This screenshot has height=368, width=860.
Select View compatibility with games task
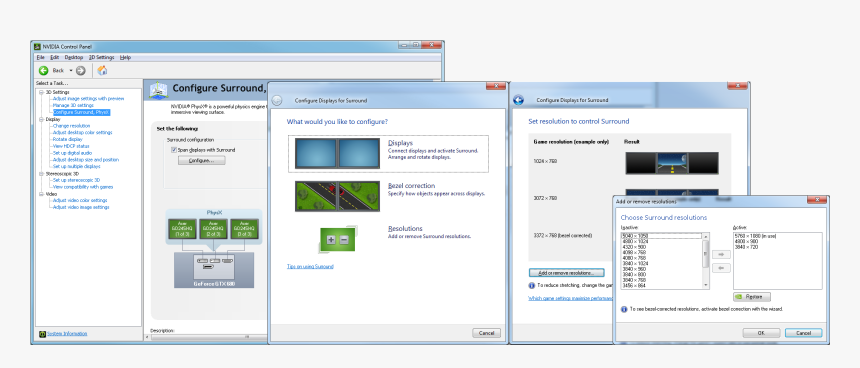[83, 186]
